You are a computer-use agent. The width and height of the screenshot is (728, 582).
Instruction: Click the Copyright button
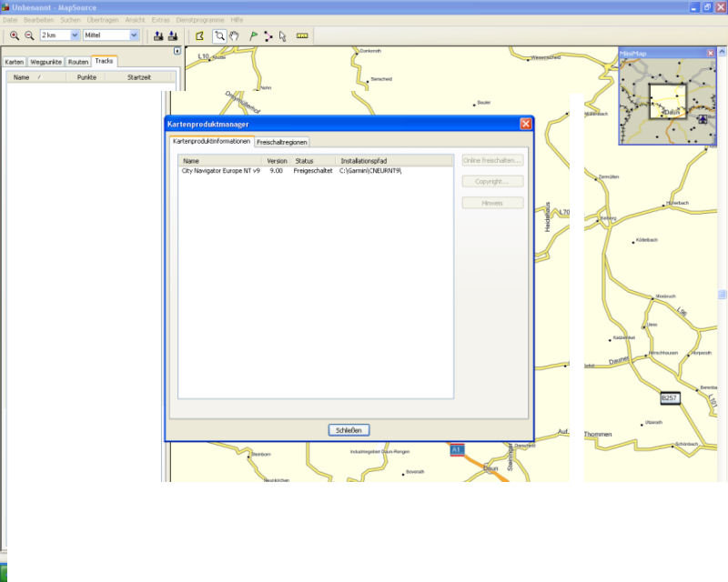492,182
